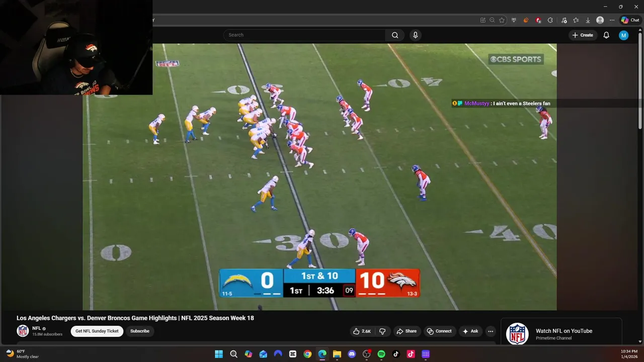Ask about this video with Ask button
The width and height of the screenshot is (644, 362).
click(x=470, y=331)
